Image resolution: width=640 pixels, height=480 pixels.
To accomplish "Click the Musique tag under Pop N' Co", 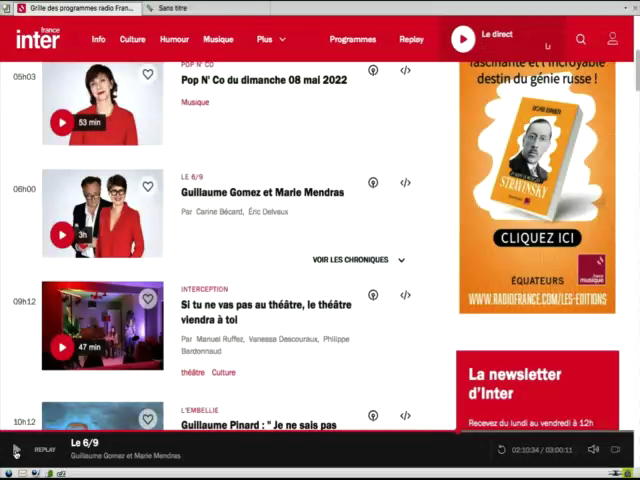I will (x=195, y=102).
